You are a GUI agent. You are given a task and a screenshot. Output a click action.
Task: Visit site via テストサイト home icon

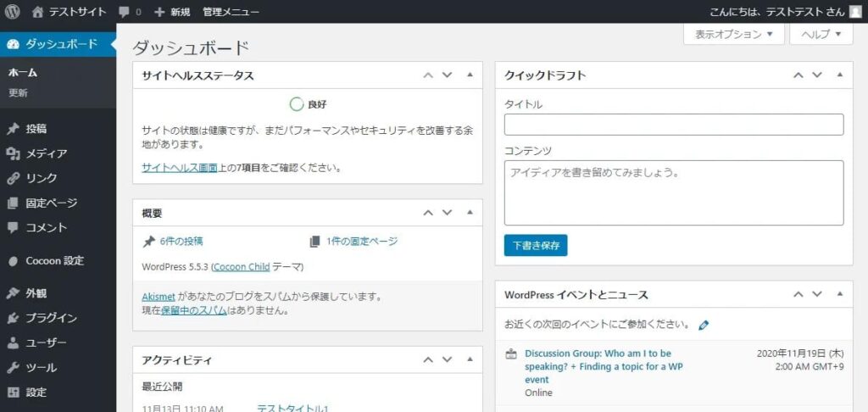click(x=37, y=12)
